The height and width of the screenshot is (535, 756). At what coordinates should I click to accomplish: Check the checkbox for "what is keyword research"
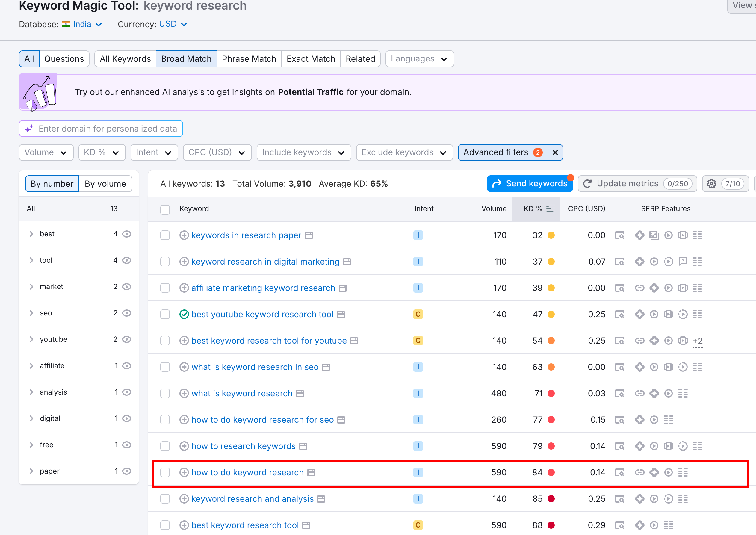tap(165, 393)
